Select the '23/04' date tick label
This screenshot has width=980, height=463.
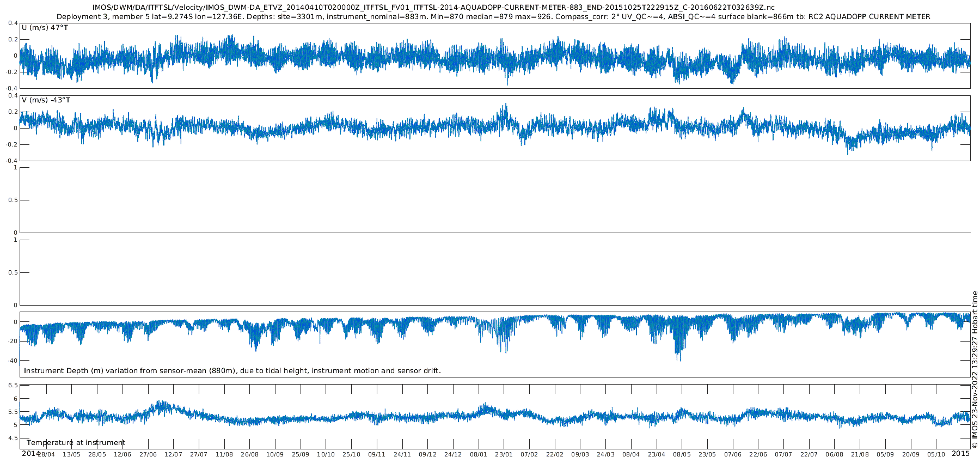coord(657,454)
